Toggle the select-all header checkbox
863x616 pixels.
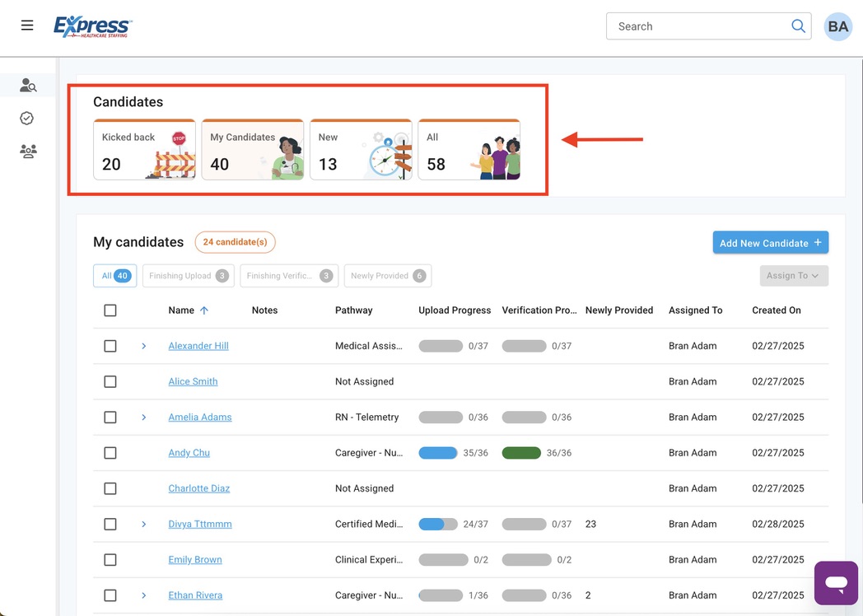110,310
